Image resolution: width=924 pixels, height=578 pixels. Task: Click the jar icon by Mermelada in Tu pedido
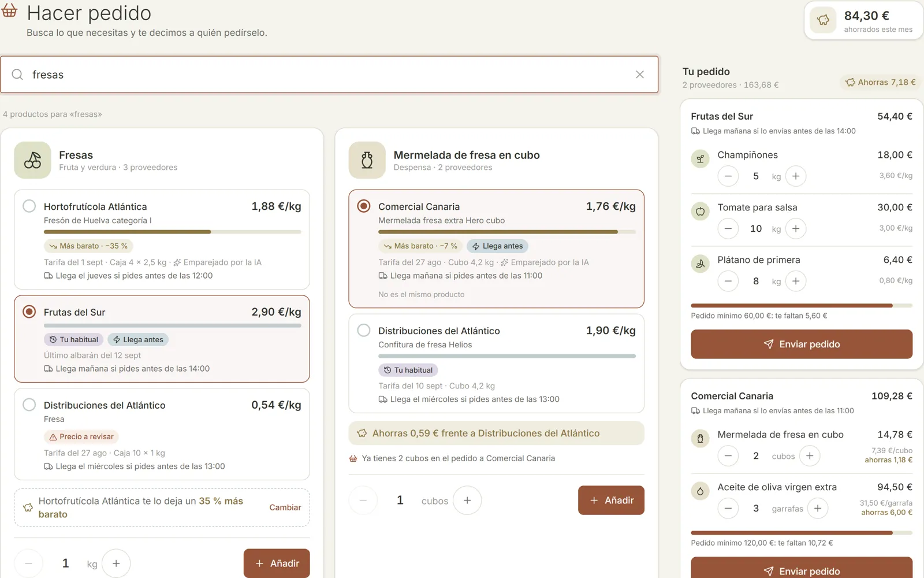pos(700,438)
